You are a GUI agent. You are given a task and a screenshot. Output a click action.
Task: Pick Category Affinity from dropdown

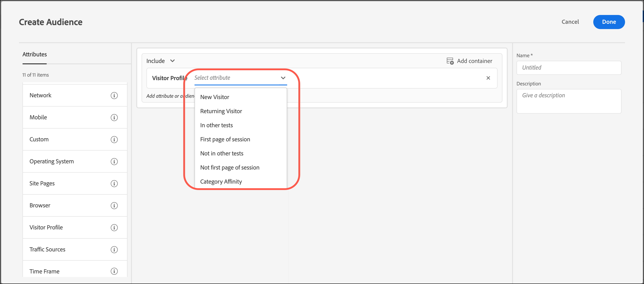(221, 181)
